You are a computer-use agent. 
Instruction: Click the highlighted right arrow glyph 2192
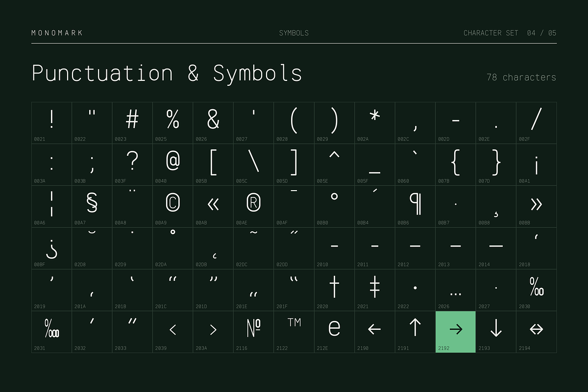click(x=455, y=331)
